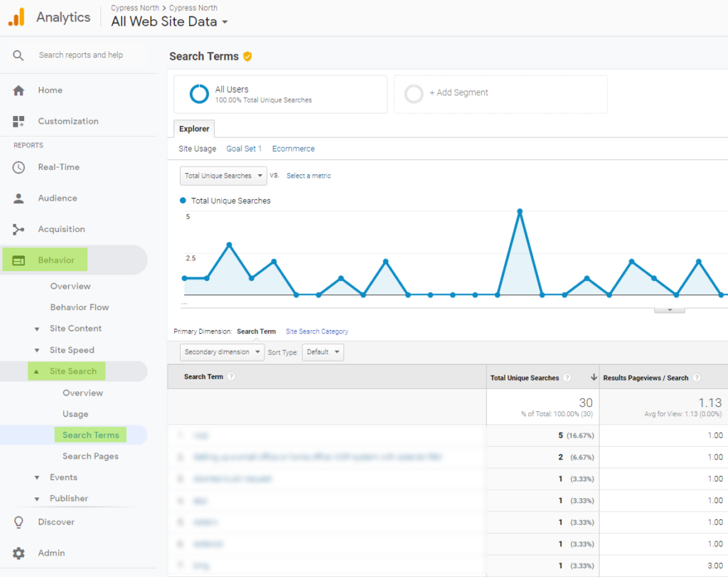This screenshot has height=577, width=728.
Task: Expand the Events section
Action: [37, 478]
